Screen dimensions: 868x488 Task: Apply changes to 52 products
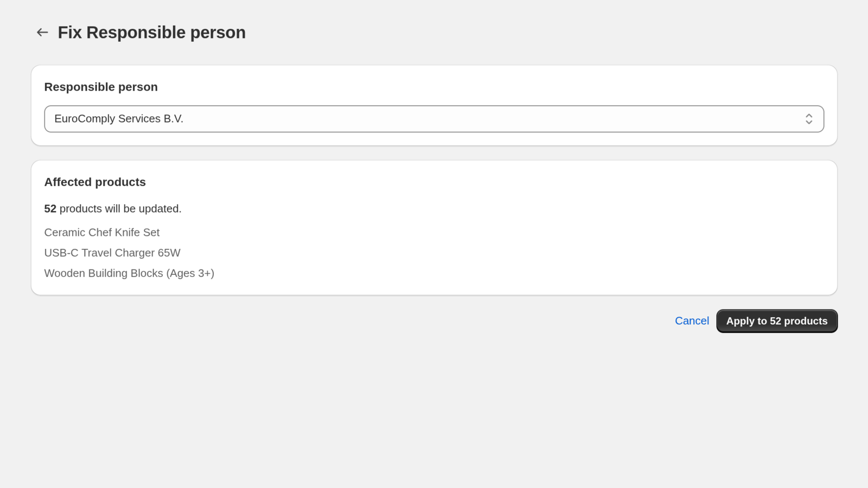[x=777, y=321]
